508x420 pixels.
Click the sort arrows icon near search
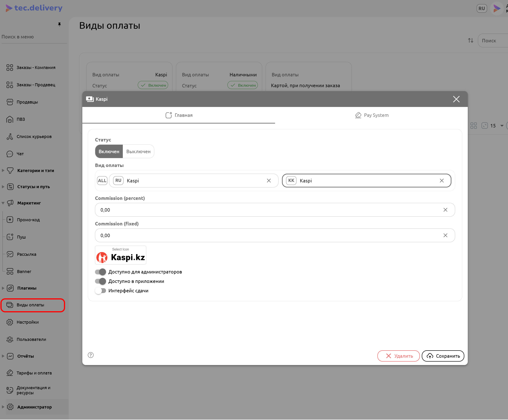click(471, 40)
